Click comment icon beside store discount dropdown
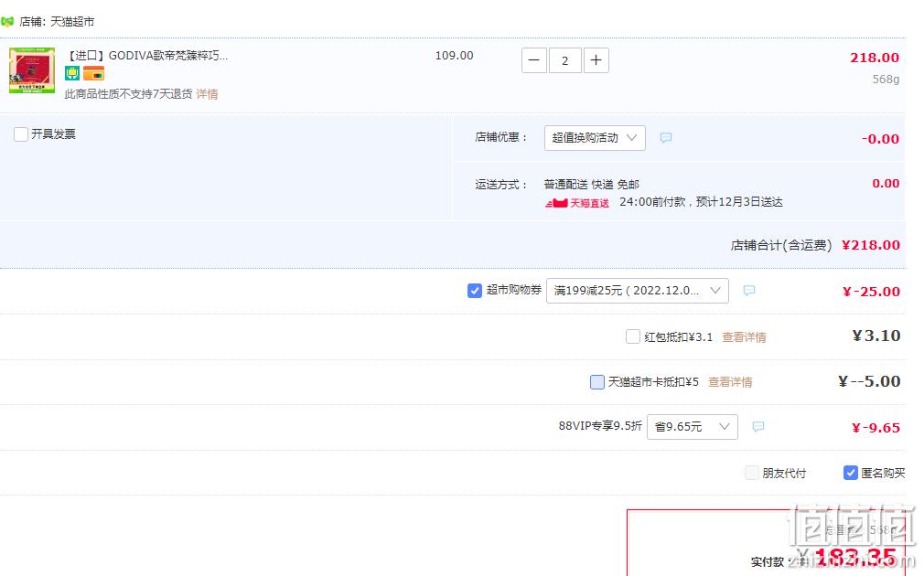This screenshot has height=576, width=924. tap(666, 138)
